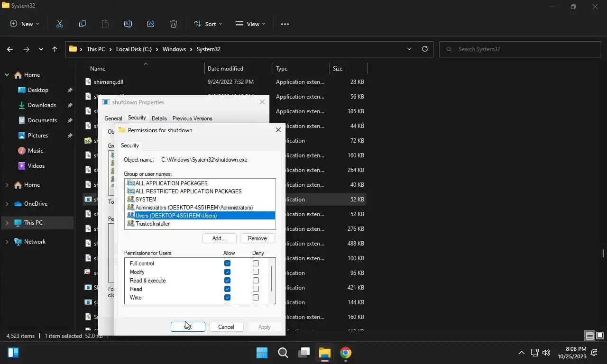
Task: Toggle Allow checkbox for Write
Action: click(x=227, y=297)
